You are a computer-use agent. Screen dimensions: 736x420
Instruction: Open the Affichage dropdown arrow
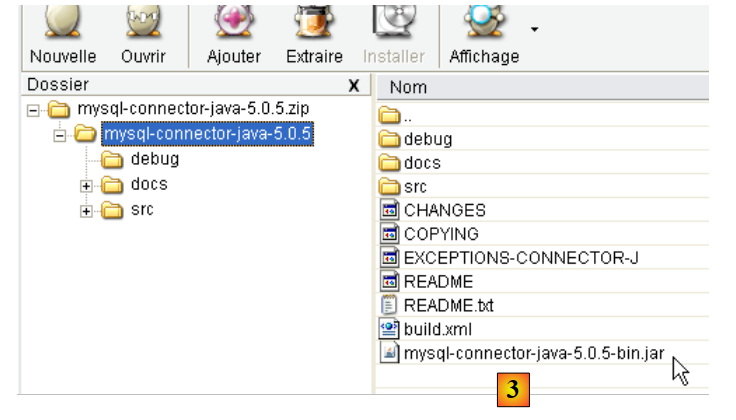pos(534,29)
